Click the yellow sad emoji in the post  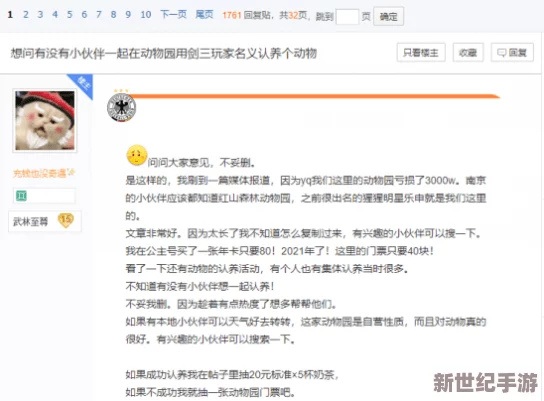tap(137, 155)
